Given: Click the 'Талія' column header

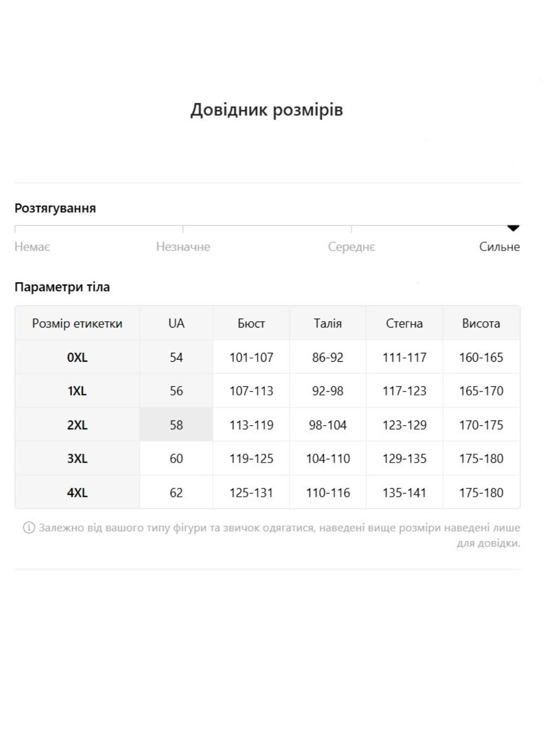Looking at the screenshot, I should coord(327,323).
